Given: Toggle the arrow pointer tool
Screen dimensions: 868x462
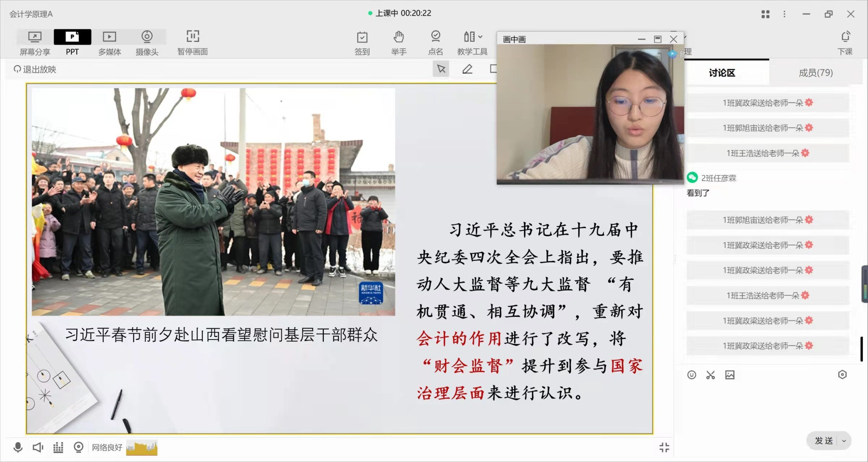Looking at the screenshot, I should click(441, 69).
